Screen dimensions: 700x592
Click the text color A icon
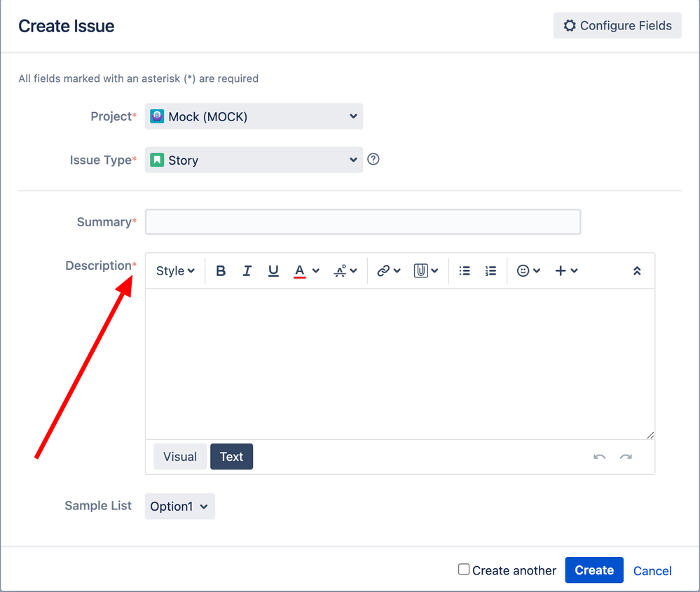pyautogui.click(x=300, y=270)
